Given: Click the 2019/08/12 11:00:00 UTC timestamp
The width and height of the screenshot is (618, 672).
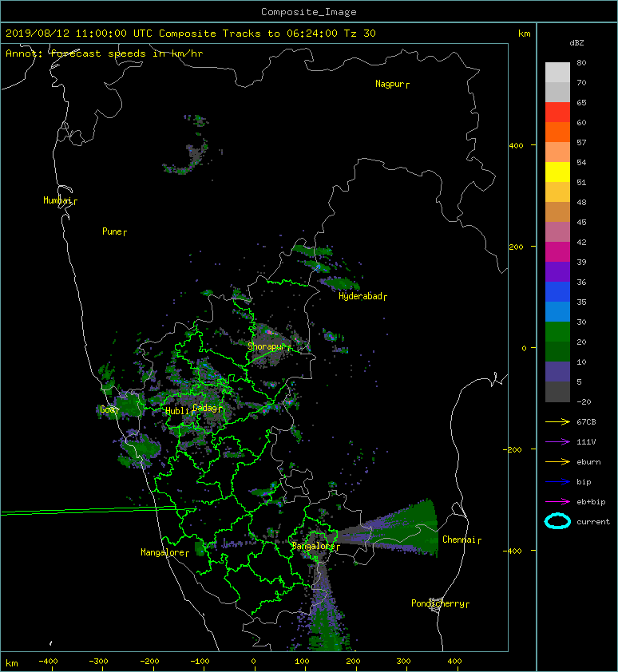Looking at the screenshot, I should 79,34.
